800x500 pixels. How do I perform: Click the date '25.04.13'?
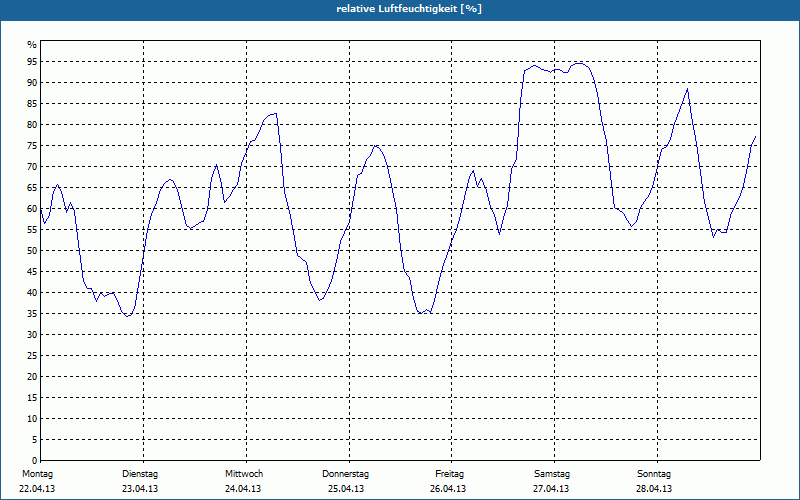coord(346,489)
